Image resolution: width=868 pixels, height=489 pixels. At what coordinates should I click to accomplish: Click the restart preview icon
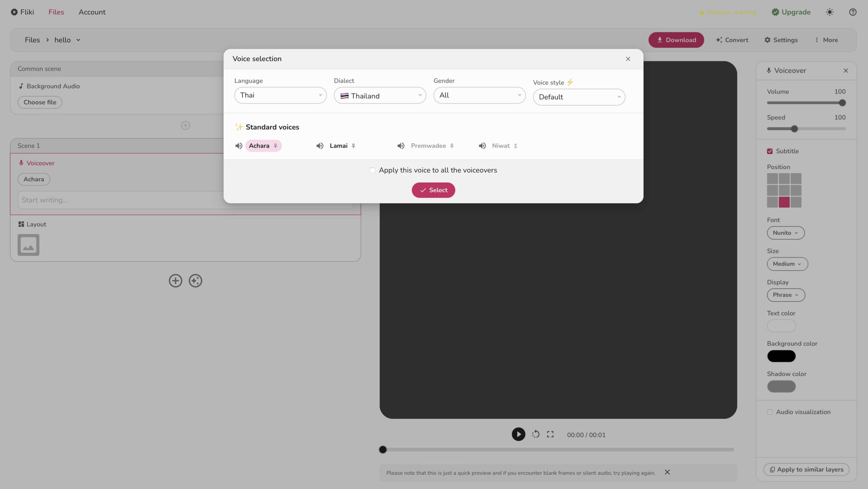tap(536, 434)
